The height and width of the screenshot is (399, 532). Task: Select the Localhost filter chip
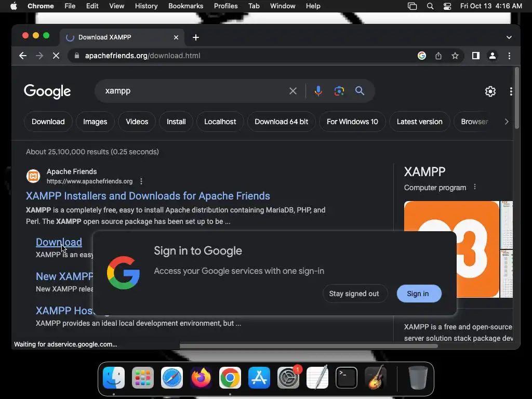pyautogui.click(x=220, y=122)
